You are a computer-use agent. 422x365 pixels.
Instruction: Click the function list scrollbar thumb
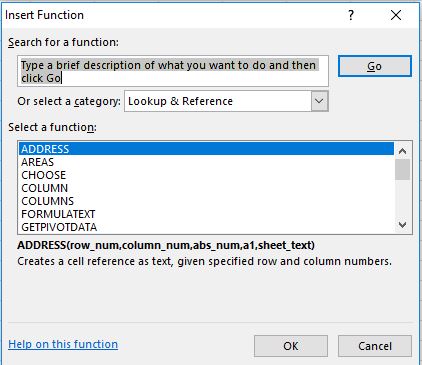[x=402, y=170]
